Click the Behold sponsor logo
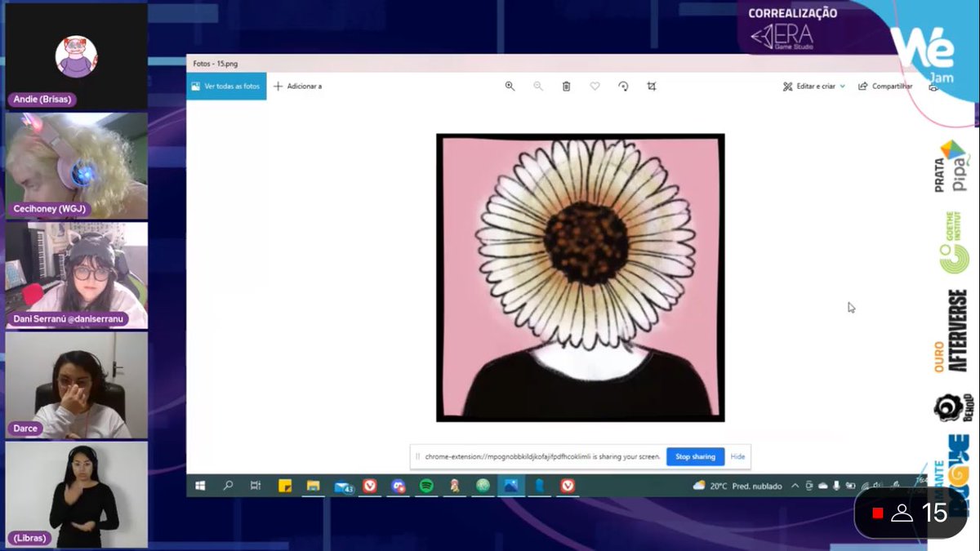 point(954,408)
